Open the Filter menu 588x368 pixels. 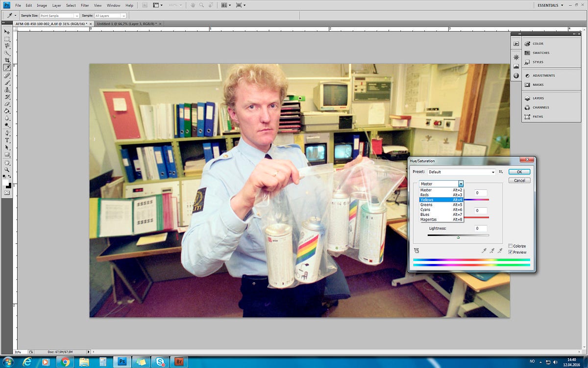pyautogui.click(x=85, y=5)
